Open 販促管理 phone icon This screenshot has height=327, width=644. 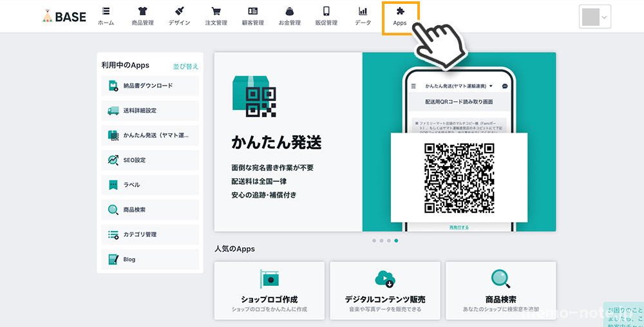[327, 11]
